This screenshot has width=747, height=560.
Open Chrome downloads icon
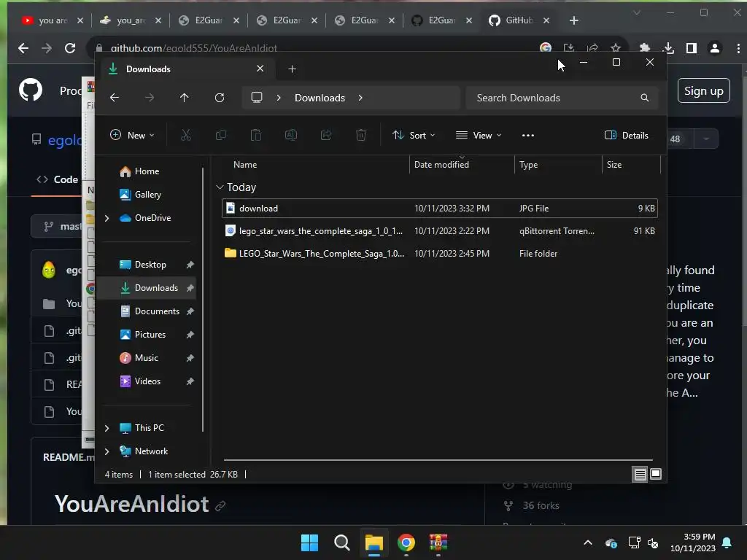point(668,48)
